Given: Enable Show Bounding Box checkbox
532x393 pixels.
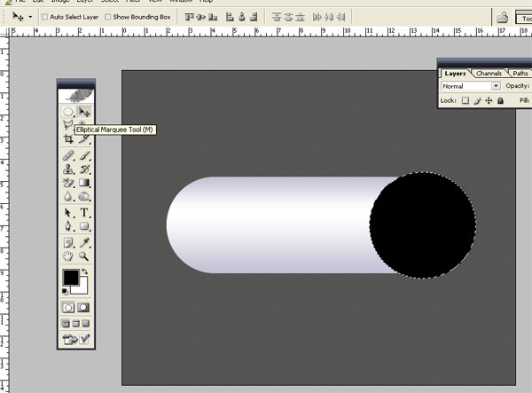Looking at the screenshot, I should (107, 17).
